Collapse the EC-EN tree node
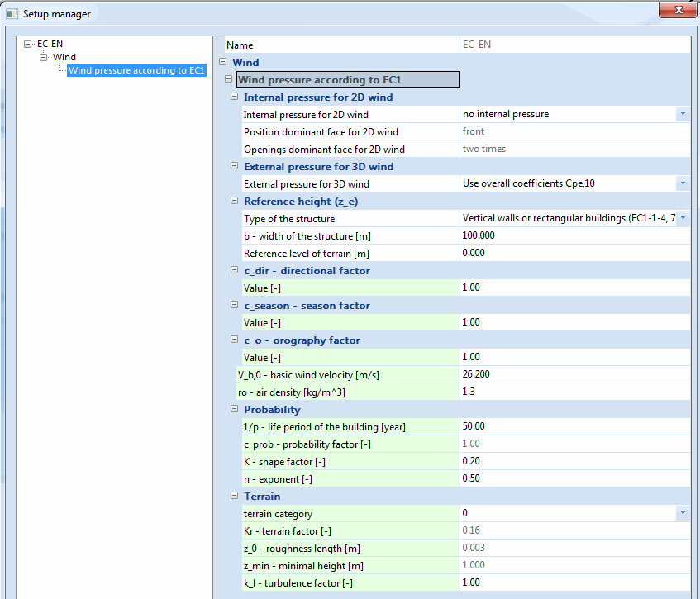The height and width of the screenshot is (599, 700). (x=29, y=44)
